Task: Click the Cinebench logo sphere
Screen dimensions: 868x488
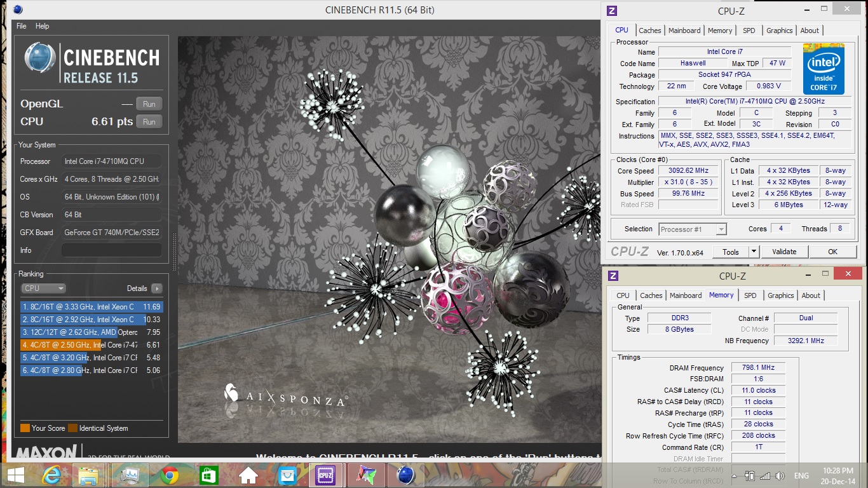Action: (39, 58)
